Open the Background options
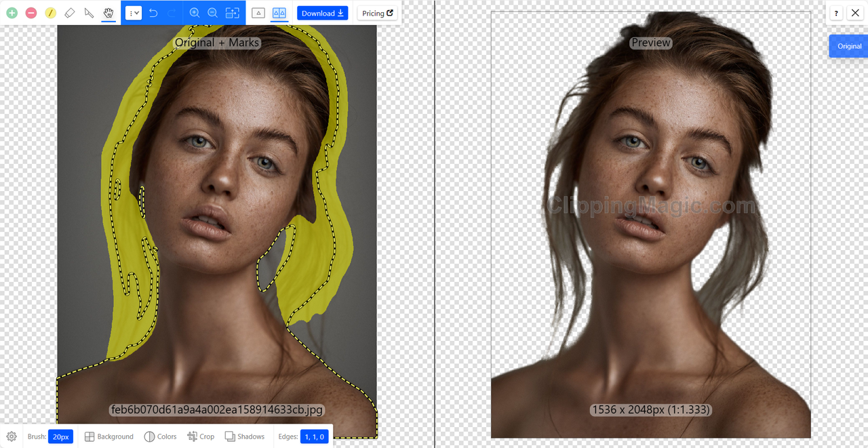The image size is (868, 448). (x=109, y=436)
